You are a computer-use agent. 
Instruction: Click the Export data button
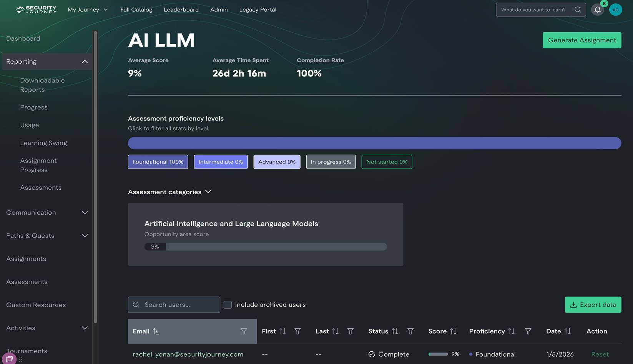pyautogui.click(x=593, y=305)
